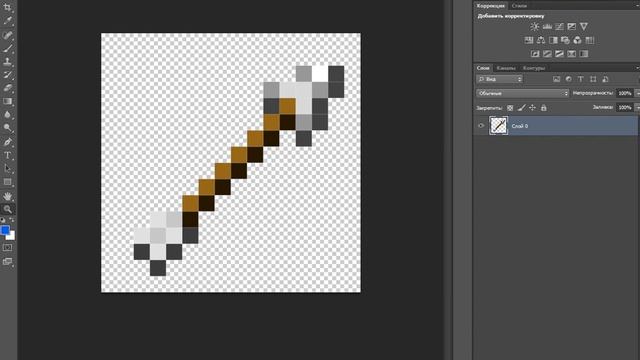Screen dimensions: 640x360
Task: Open the fill slider arrow
Action: (x=637, y=107)
